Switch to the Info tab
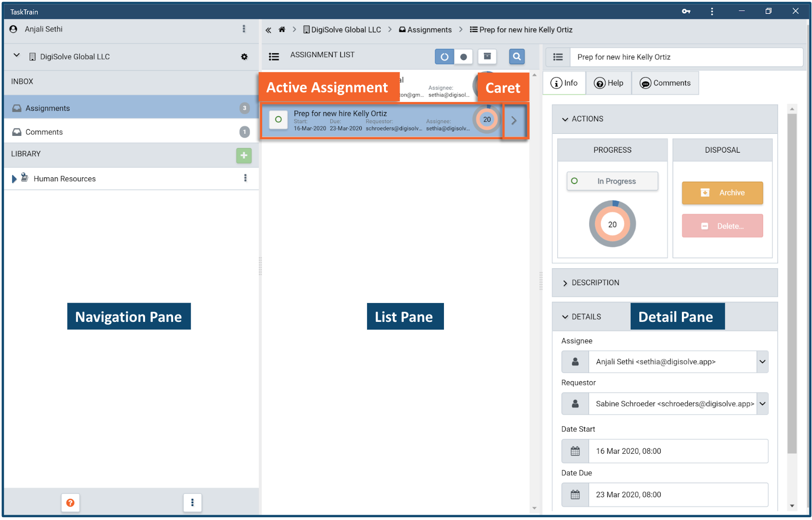Viewport: 812px width, 520px height. [564, 83]
